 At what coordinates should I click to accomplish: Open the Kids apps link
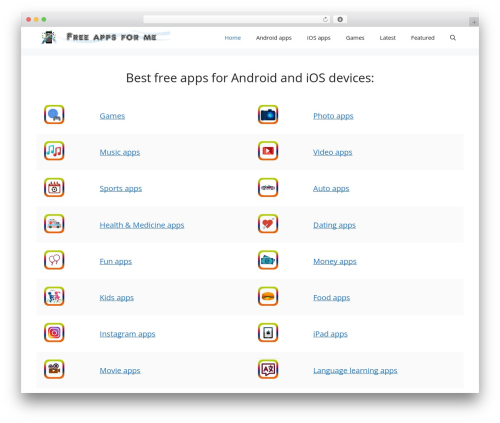point(117,298)
